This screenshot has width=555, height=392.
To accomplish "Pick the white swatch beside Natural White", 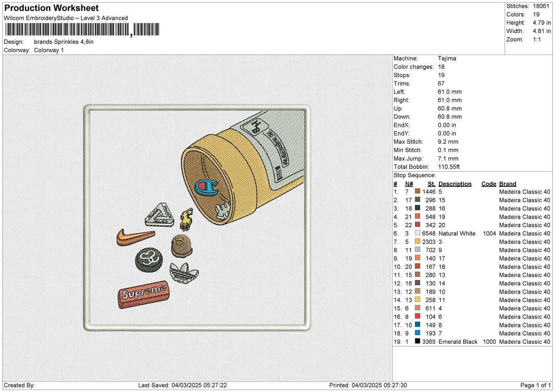I will click(x=418, y=233).
